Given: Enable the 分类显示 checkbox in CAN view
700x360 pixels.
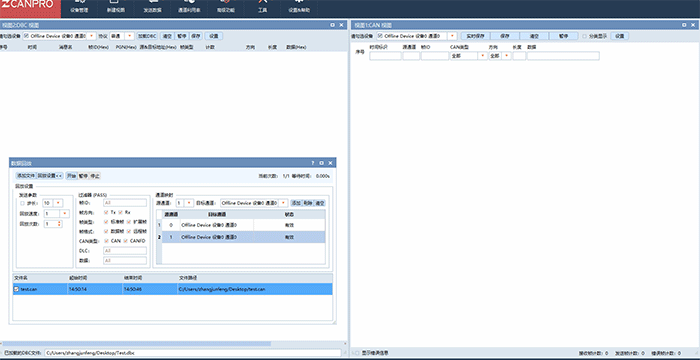Looking at the screenshot, I should (x=585, y=36).
